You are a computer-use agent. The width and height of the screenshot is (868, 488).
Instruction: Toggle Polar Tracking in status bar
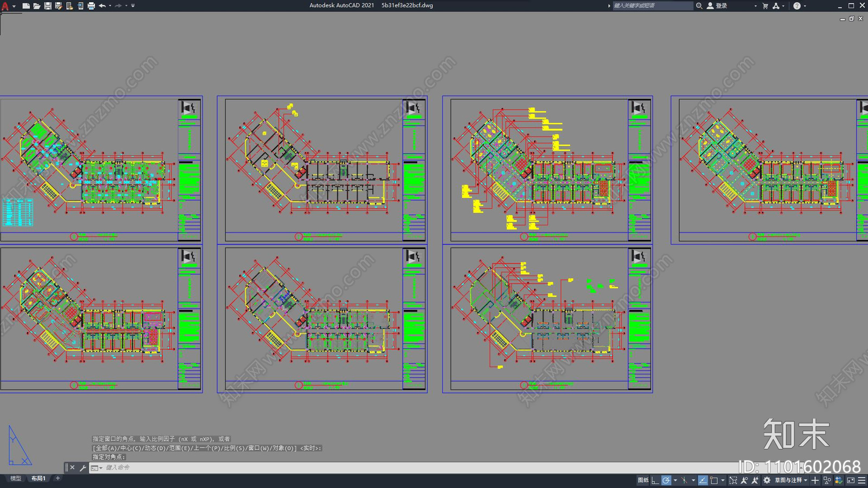click(x=666, y=480)
